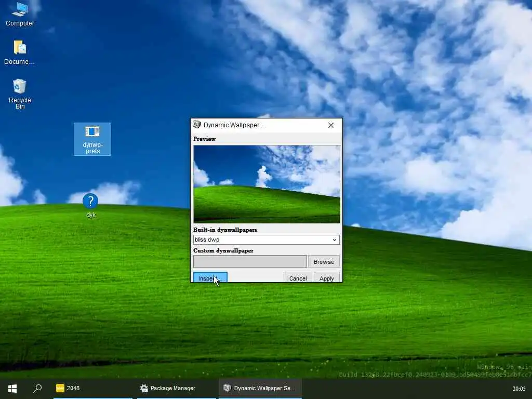This screenshot has height=399, width=532.
Task: Apply the selected dynamic wallpaper
Action: click(x=327, y=277)
